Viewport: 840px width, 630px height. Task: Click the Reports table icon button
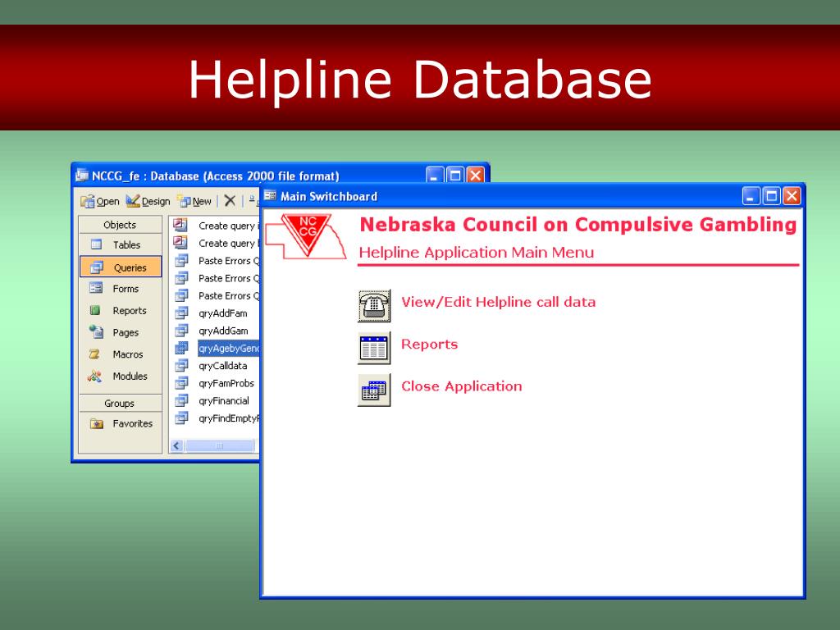point(374,348)
